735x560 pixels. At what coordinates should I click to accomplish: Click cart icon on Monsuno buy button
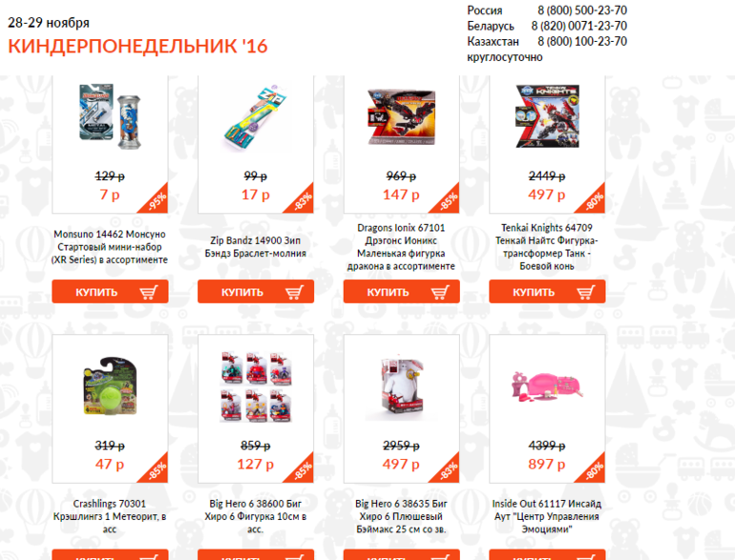148,293
